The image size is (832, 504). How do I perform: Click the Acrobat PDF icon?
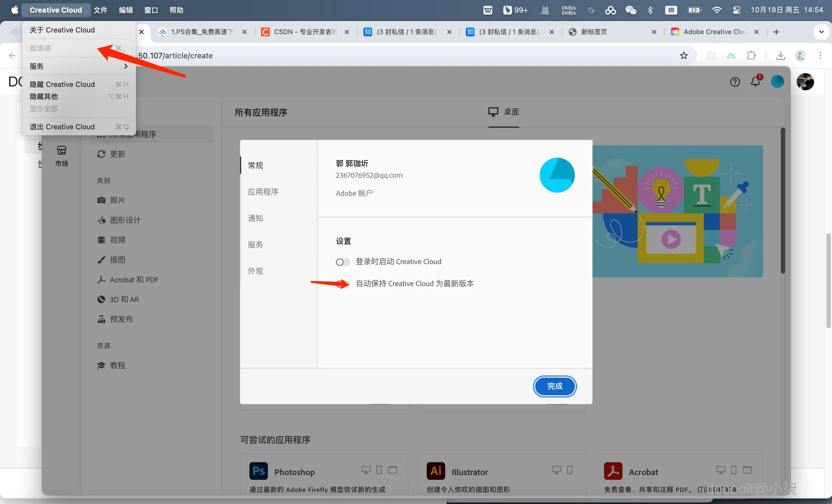pos(613,471)
